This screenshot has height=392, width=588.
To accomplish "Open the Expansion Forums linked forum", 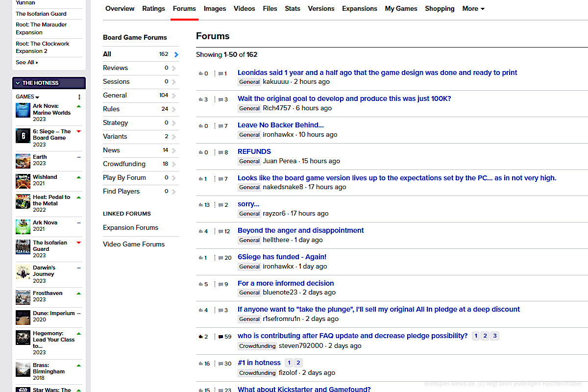I will (x=130, y=227).
